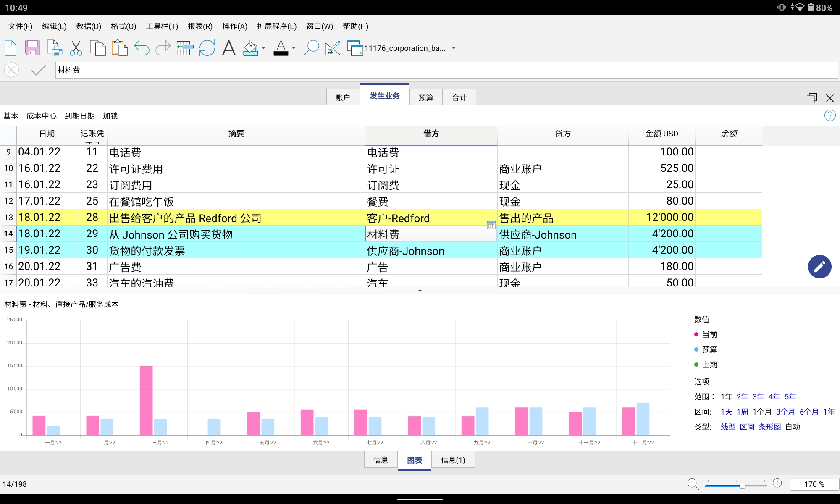Select the 加锁 column view

(110, 116)
